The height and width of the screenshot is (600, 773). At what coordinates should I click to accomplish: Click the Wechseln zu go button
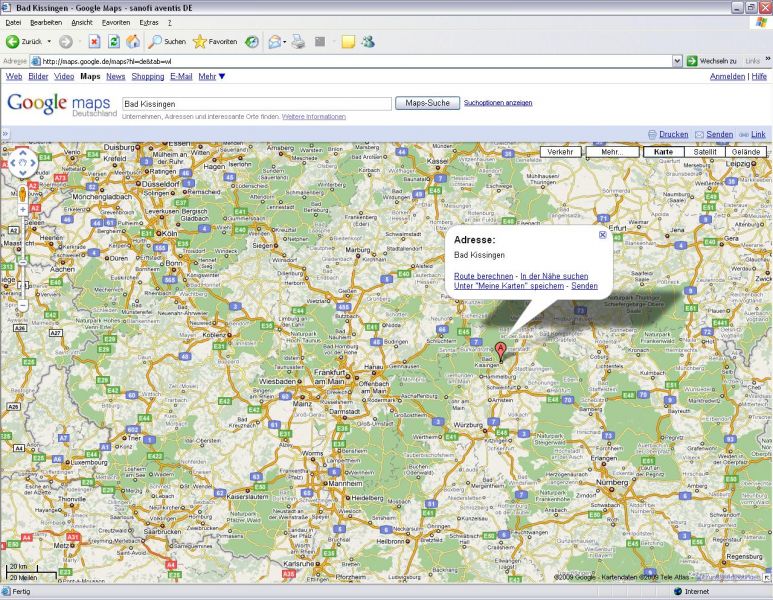(x=711, y=61)
